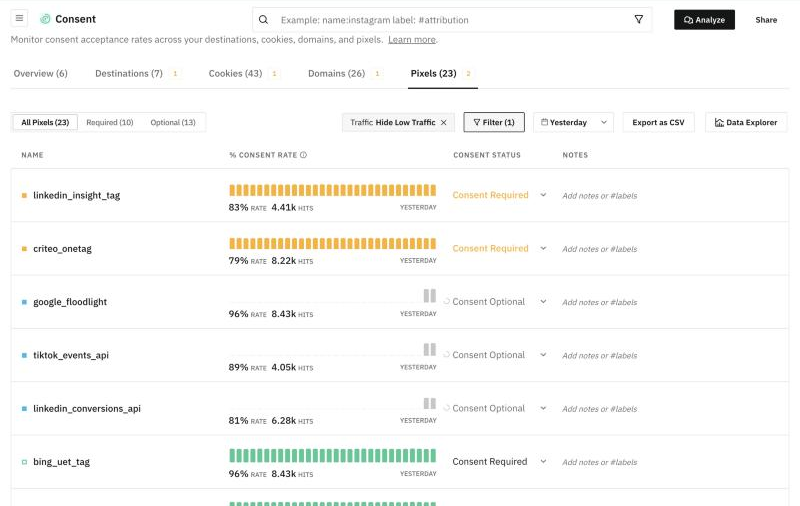Open the search filter funnel icon
This screenshot has height=506, width=800.
(x=638, y=19)
